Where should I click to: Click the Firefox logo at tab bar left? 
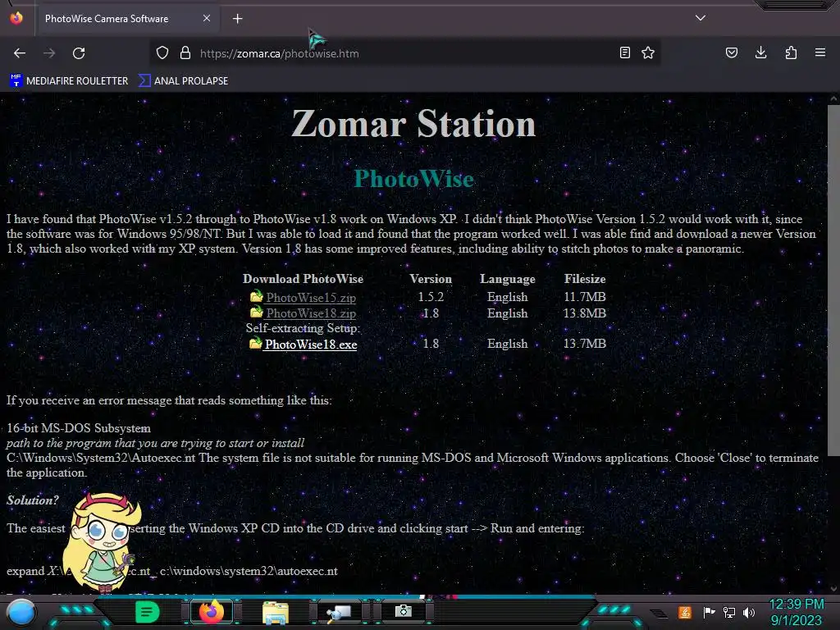tap(16, 18)
